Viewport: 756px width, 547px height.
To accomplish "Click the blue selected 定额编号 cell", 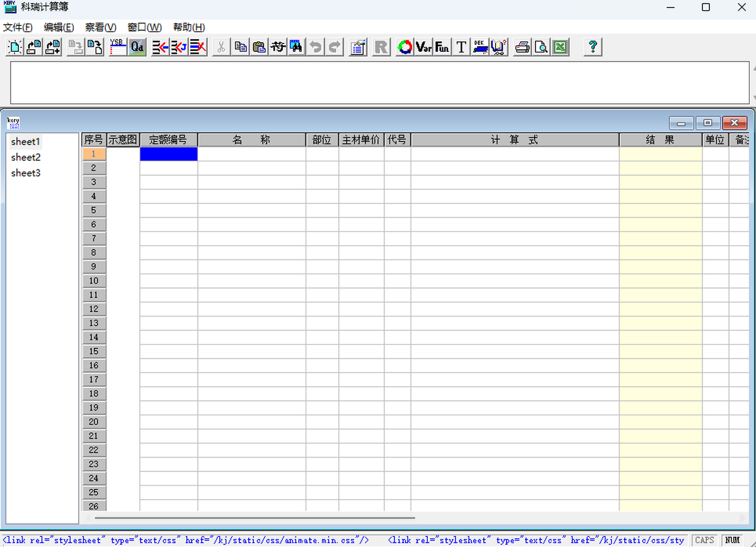I will pos(169,154).
